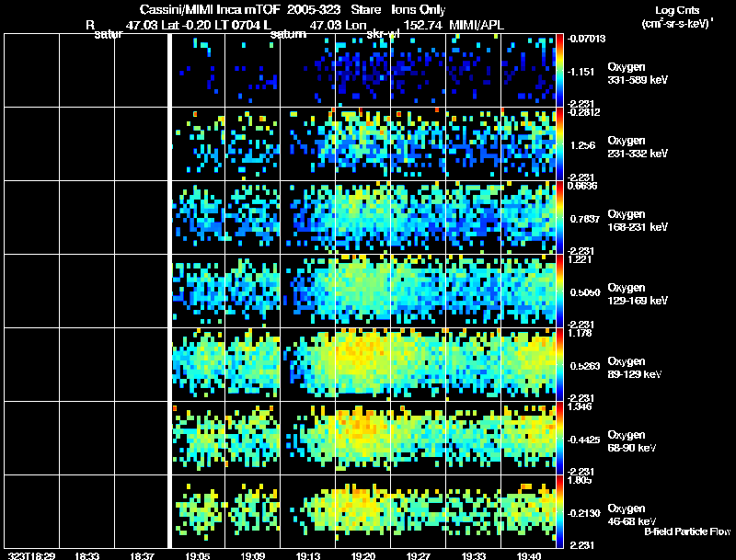Click the Oxygen 331-589 keV color bar
Screen dimensions: 736x560
[559, 71]
